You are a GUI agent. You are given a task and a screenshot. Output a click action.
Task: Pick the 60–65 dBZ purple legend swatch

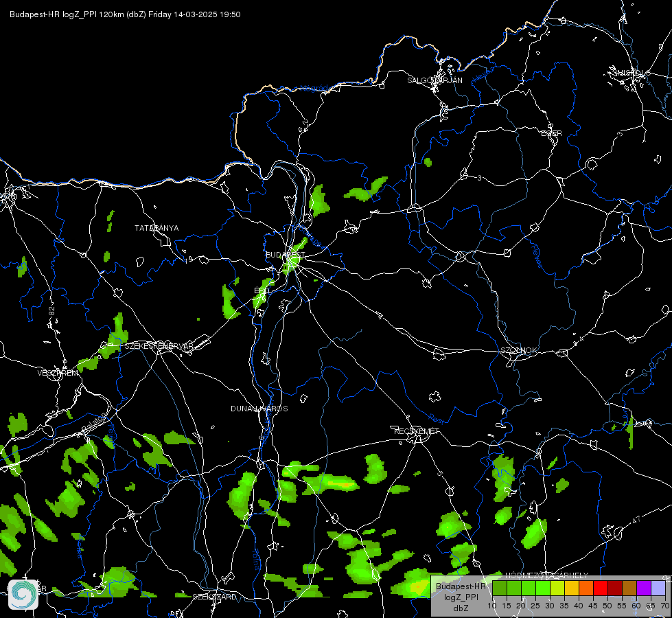644,588
